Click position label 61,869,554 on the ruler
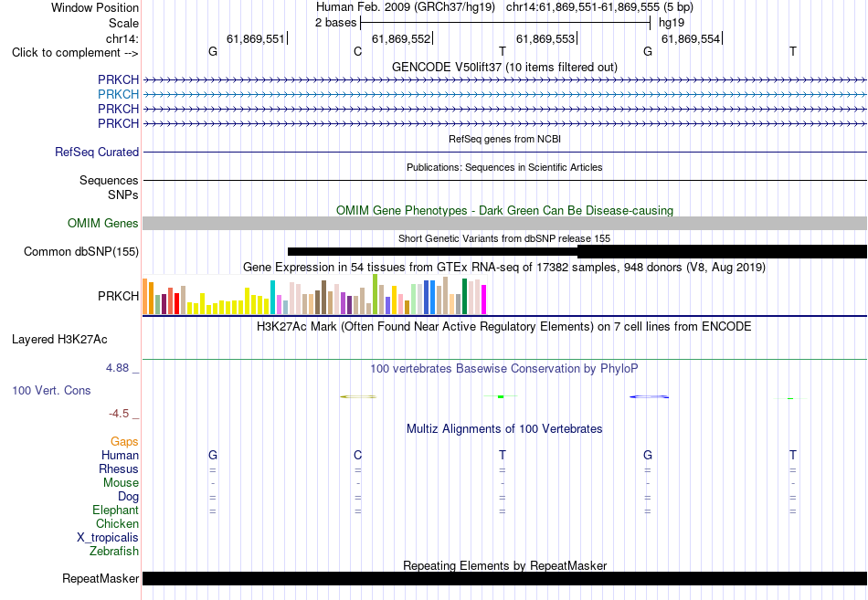 [x=691, y=38]
